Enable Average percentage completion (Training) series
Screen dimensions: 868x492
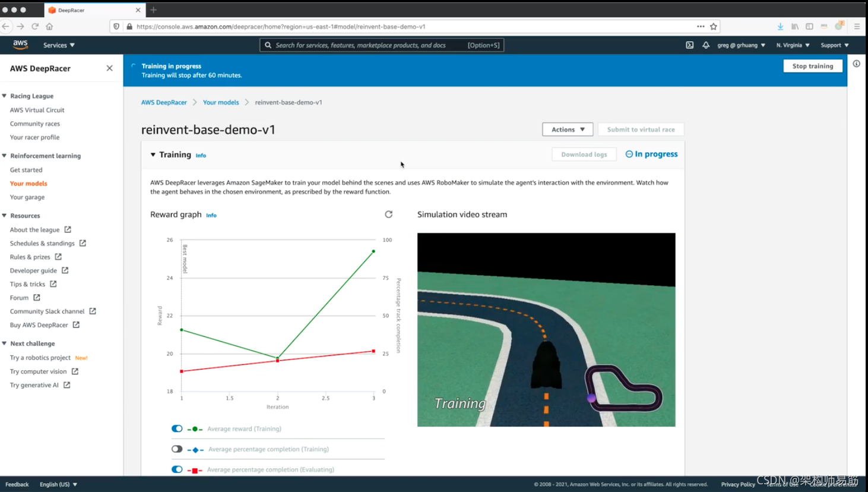coord(177,449)
